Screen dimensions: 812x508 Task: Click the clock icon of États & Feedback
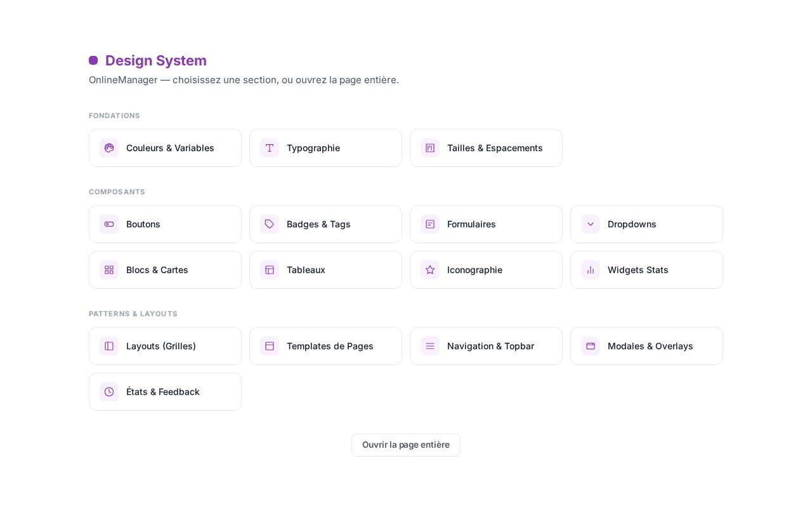[x=109, y=392]
